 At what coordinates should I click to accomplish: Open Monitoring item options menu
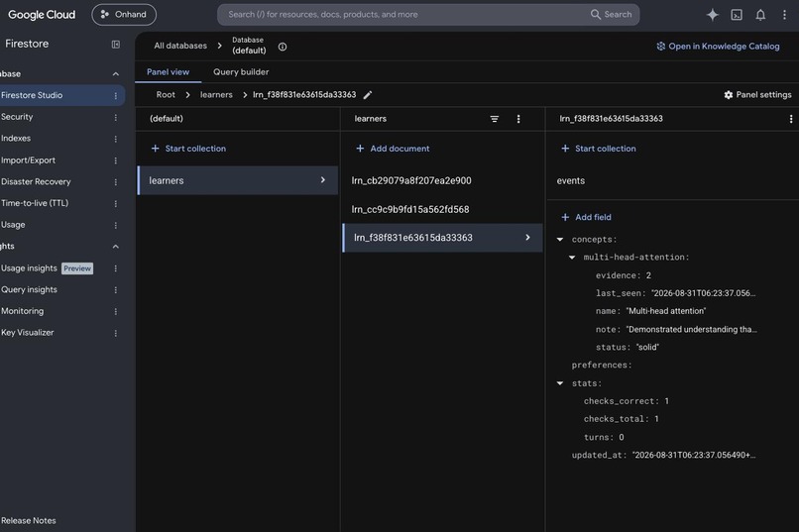point(116,311)
